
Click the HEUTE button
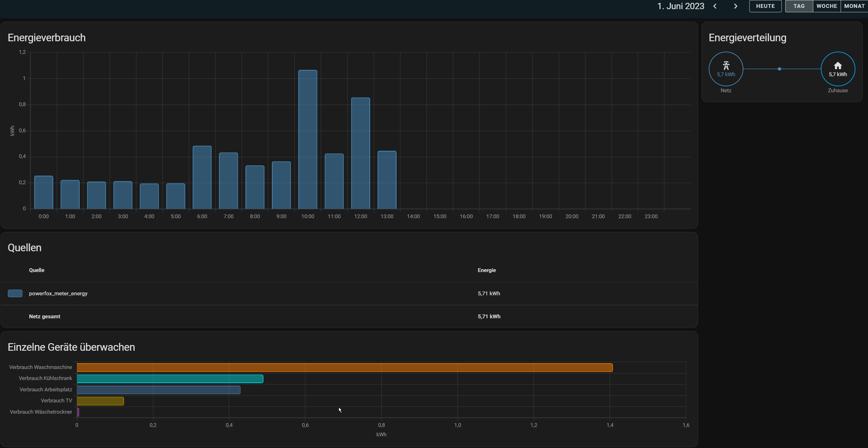pyautogui.click(x=765, y=6)
